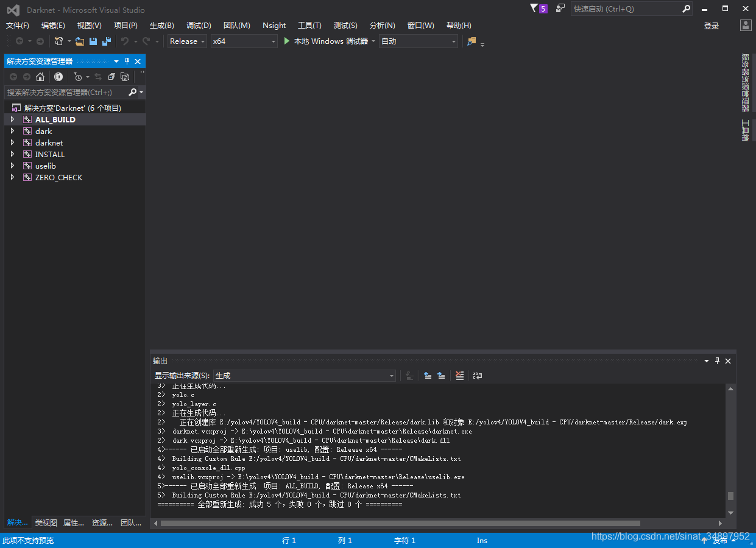This screenshot has height=548, width=756.
Task: Open the 窗口(W) window menu
Action: tap(420, 26)
